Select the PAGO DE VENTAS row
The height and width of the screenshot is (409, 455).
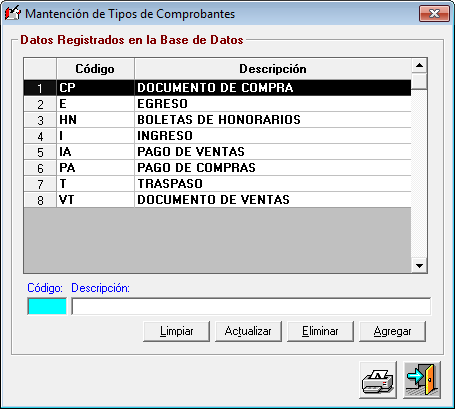217,152
